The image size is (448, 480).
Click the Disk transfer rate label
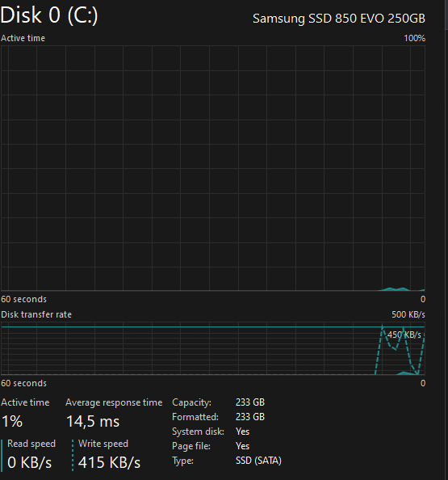coord(36,314)
